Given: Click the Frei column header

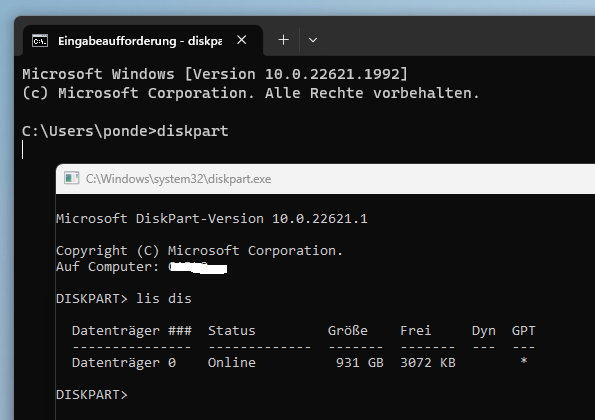Looking at the screenshot, I should click(416, 331).
